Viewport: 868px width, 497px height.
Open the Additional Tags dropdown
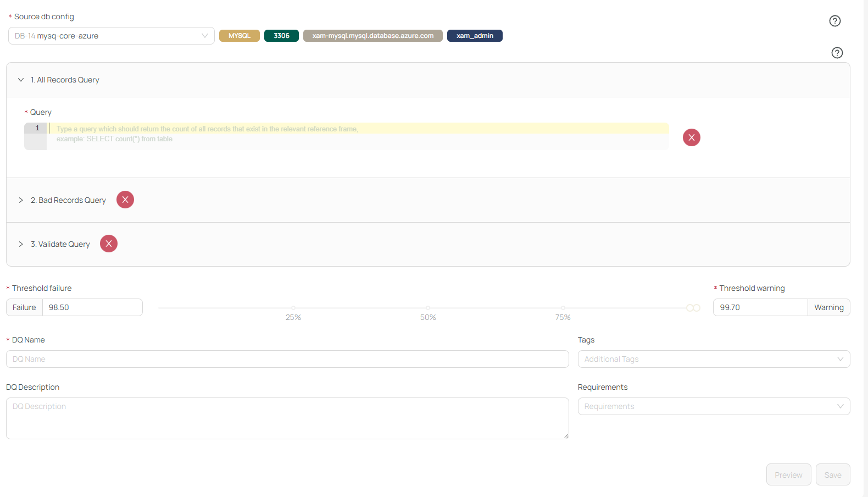[713, 359]
